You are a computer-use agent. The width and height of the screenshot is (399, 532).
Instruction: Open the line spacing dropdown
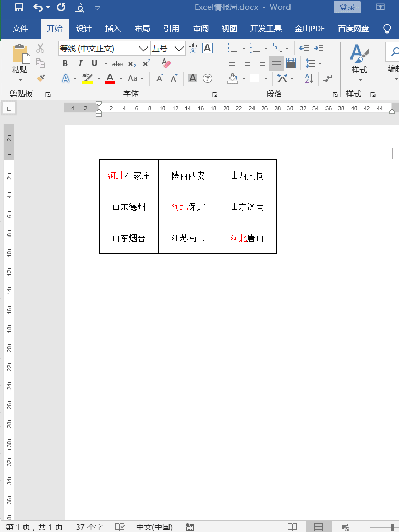pos(313,63)
